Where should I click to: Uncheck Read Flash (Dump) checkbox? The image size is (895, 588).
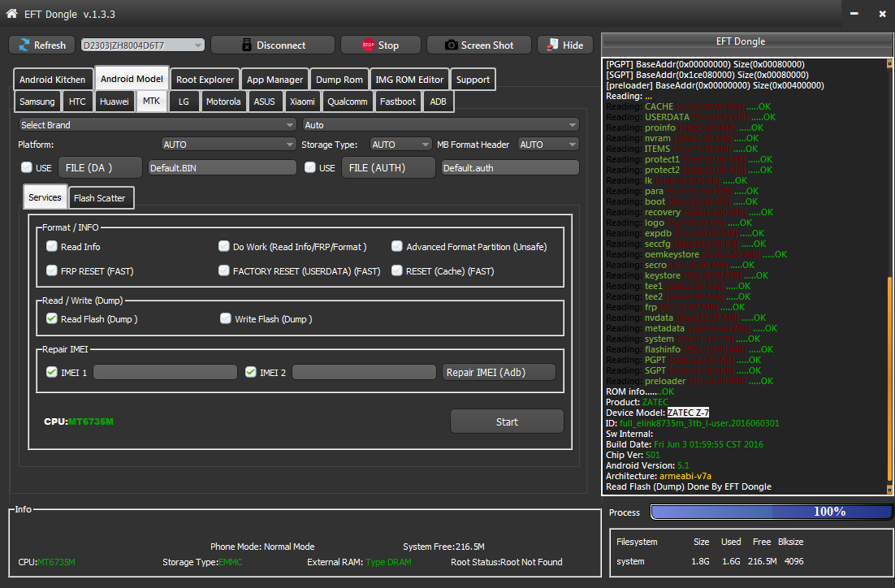(x=52, y=318)
